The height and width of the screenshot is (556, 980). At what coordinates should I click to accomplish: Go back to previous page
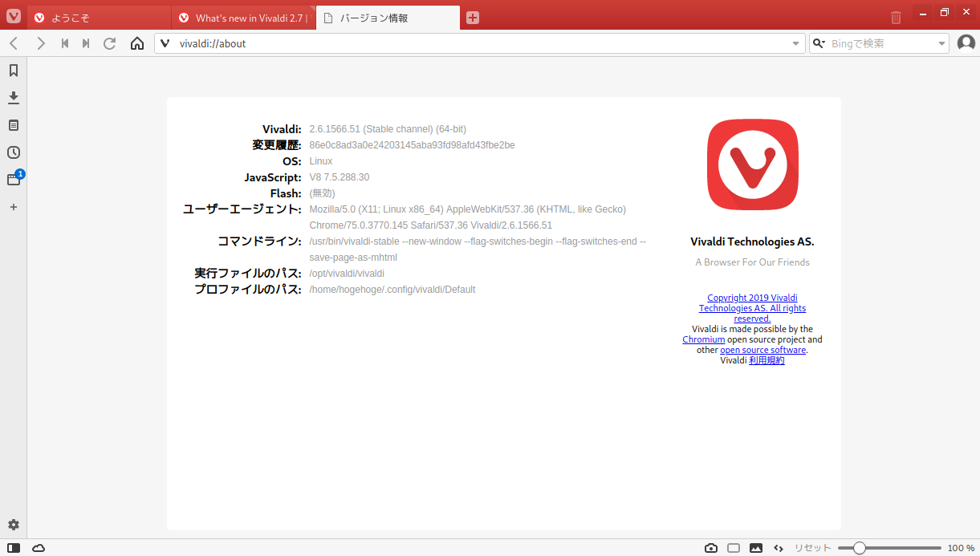pyautogui.click(x=14, y=43)
